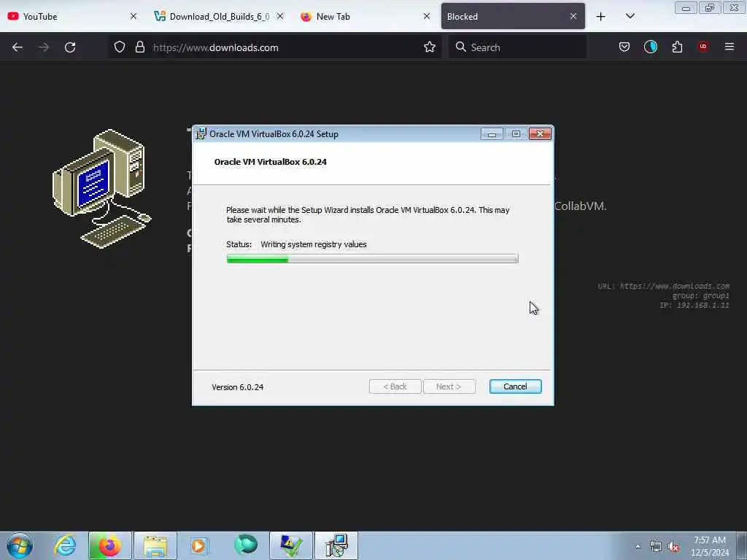Viewport: 747px width, 560px height.
Task: Close the Blocked tab
Action: (x=573, y=16)
